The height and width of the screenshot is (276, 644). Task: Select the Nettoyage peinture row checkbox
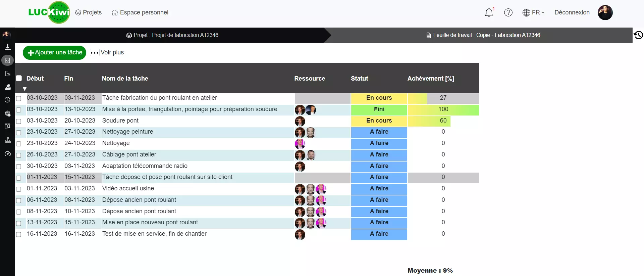click(19, 133)
